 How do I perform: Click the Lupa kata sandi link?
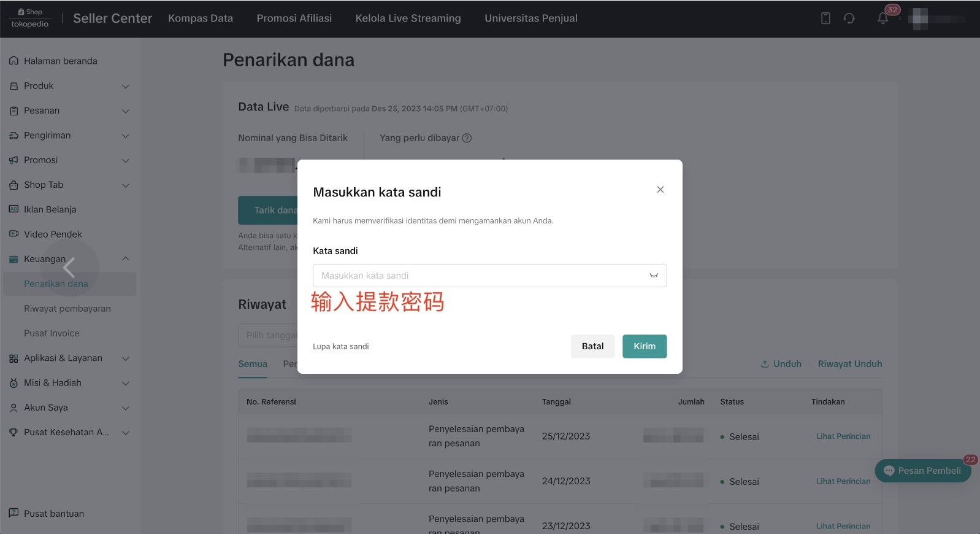(340, 346)
